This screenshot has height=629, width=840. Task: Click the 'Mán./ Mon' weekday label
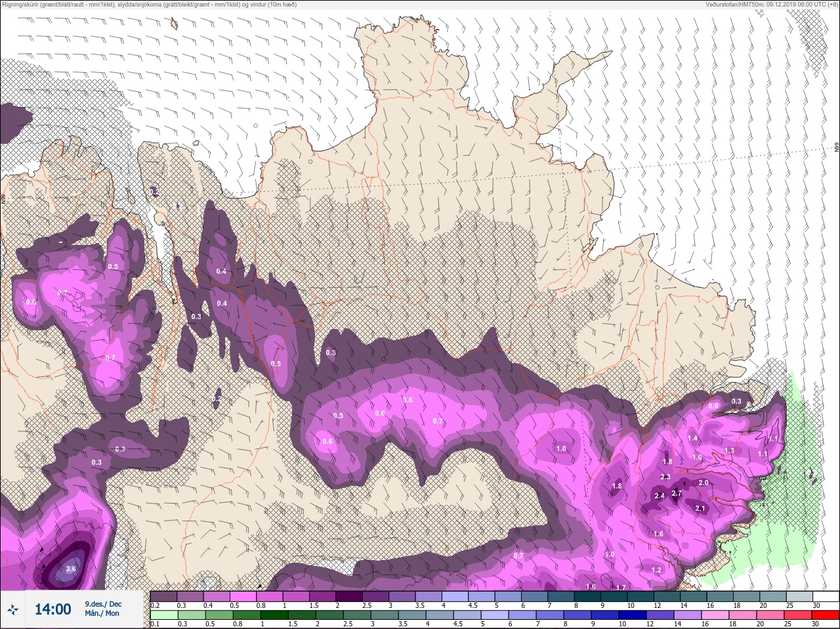coord(102,613)
